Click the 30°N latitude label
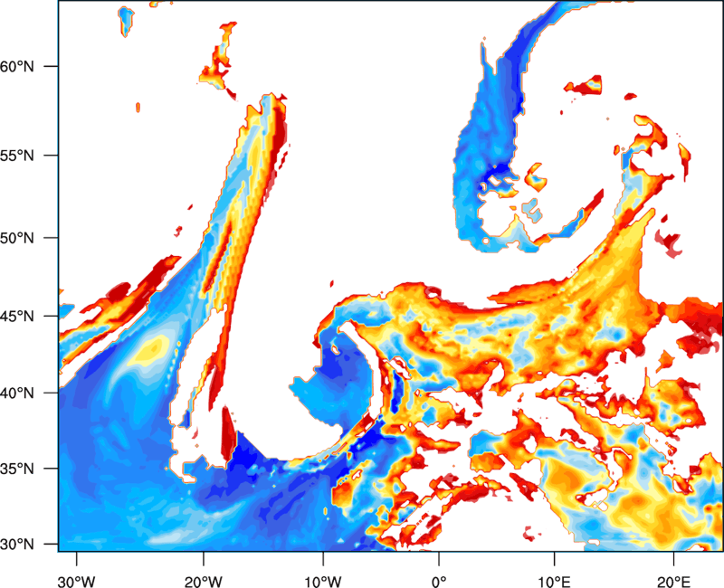Image resolution: width=724 pixels, height=588 pixels. (17, 545)
